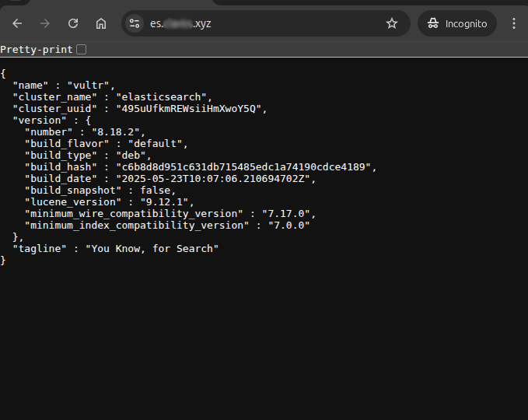
Task: Click the forward navigation arrow
Action: [x=45, y=23]
